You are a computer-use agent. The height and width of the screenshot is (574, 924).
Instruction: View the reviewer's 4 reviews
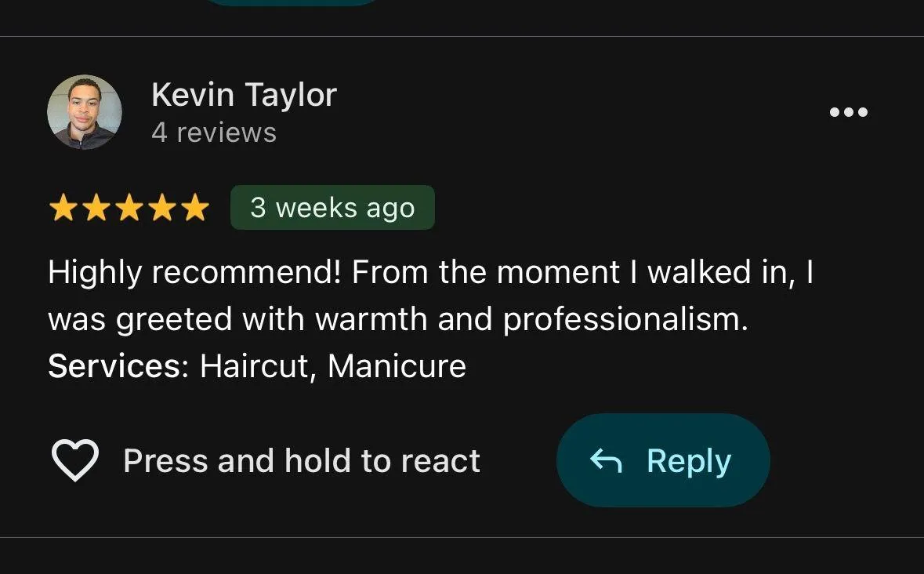click(x=213, y=133)
